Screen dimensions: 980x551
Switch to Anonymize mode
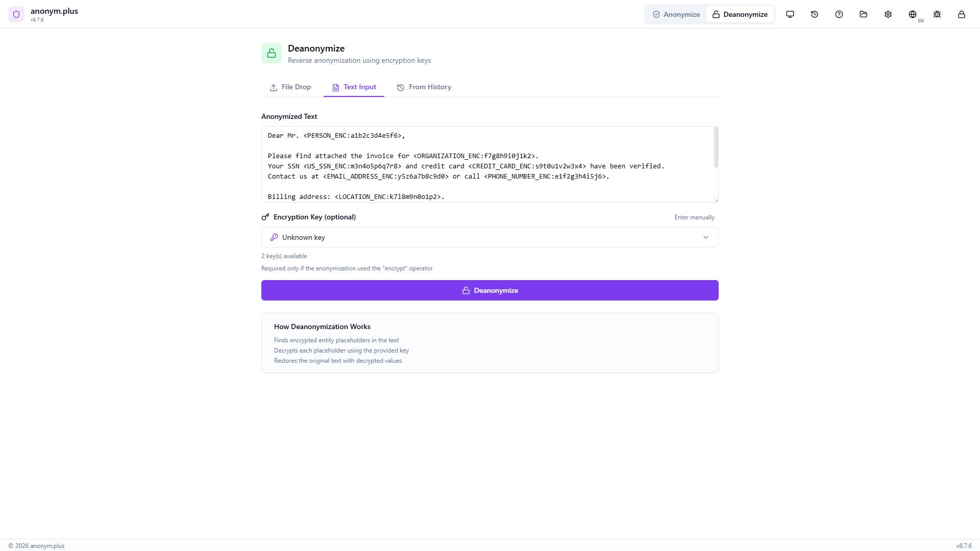click(x=676, y=14)
